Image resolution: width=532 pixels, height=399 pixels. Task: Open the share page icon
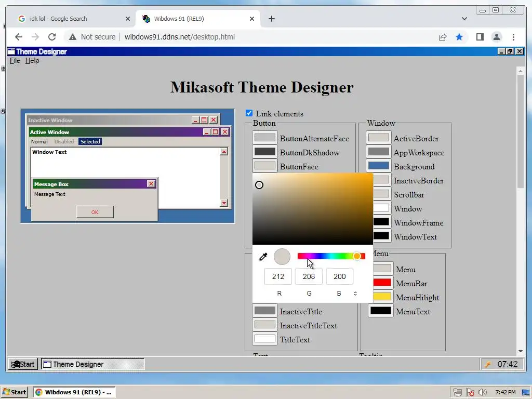tap(443, 37)
